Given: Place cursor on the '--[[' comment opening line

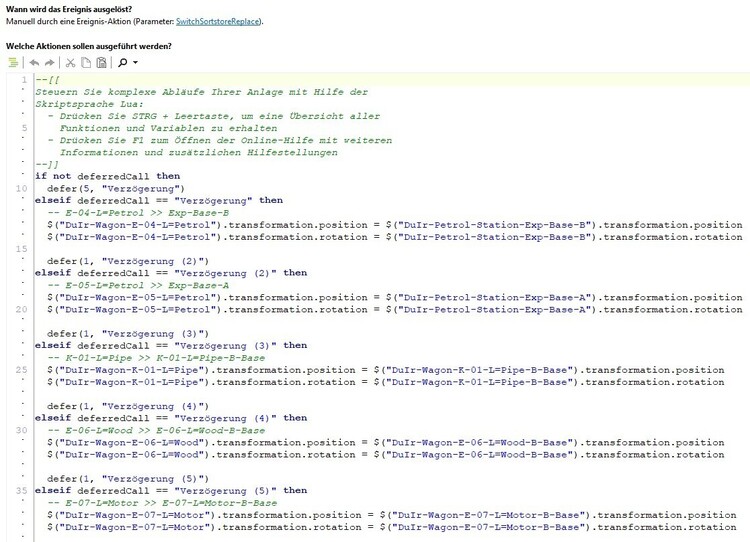Looking at the screenshot, I should pos(47,80).
